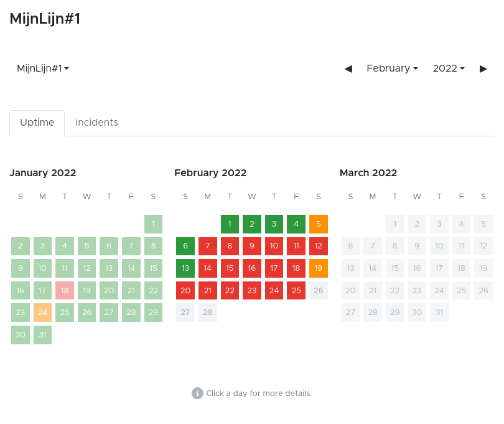Open the red January 18 day
The height and width of the screenshot is (424, 504).
tap(65, 291)
